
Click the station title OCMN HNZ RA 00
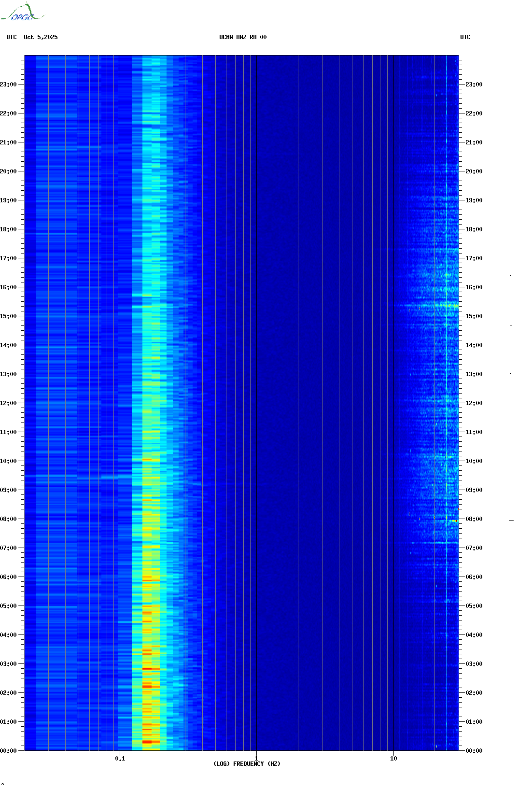coord(243,37)
